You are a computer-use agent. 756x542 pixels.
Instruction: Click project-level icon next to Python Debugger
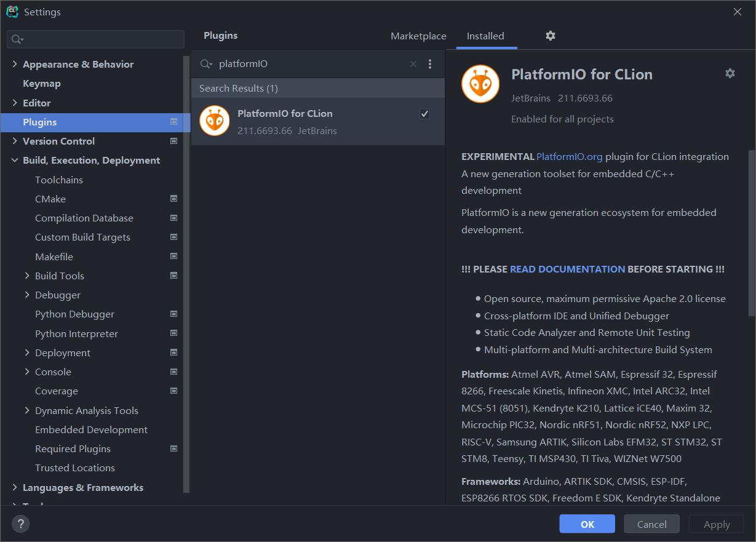173,314
